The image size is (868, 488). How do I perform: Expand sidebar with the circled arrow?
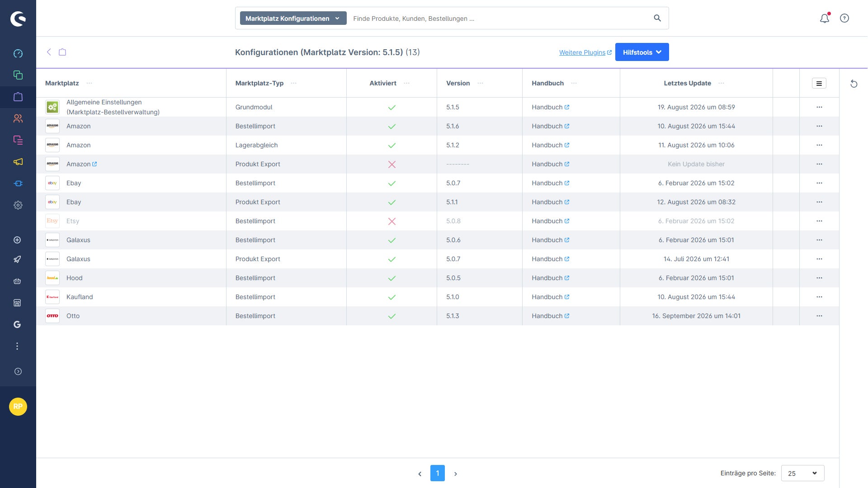(x=18, y=371)
